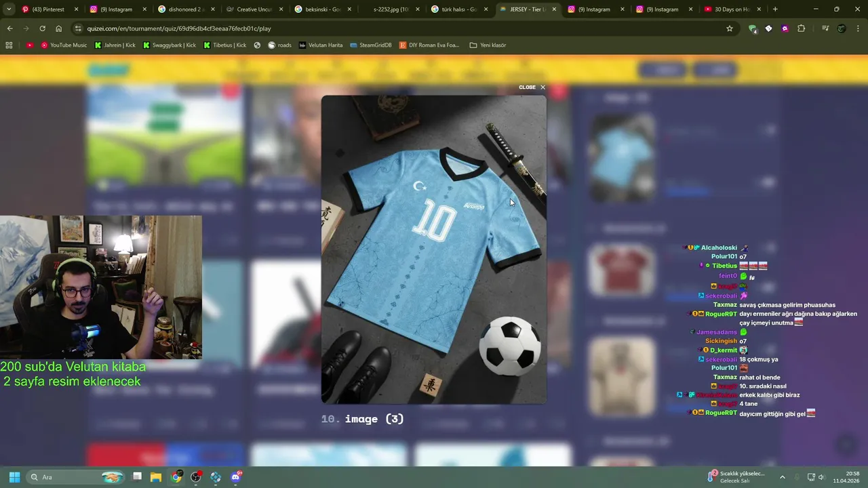Click chat message "savaş çıkmasa gelirim phuasuhas"
The height and width of the screenshot is (488, 868).
787,305
